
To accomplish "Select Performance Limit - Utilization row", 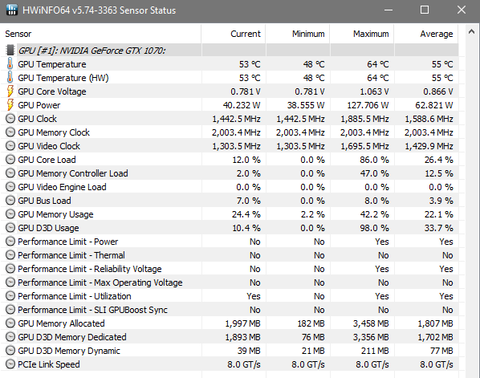I will (x=230, y=296).
